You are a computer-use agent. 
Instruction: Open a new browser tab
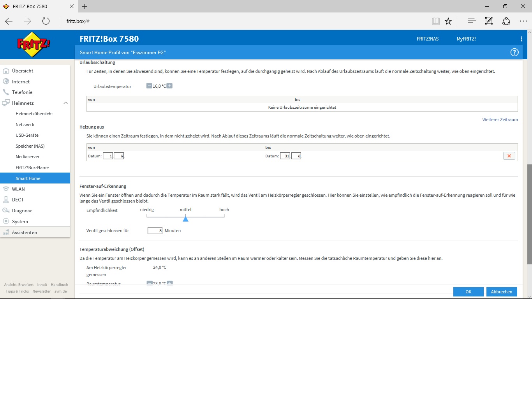pos(85,6)
